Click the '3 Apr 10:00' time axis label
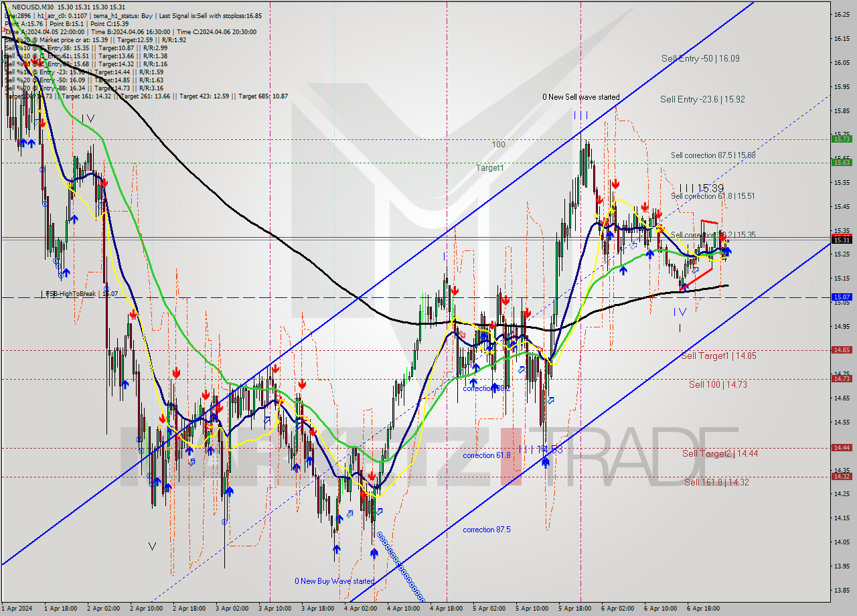 coord(275,609)
